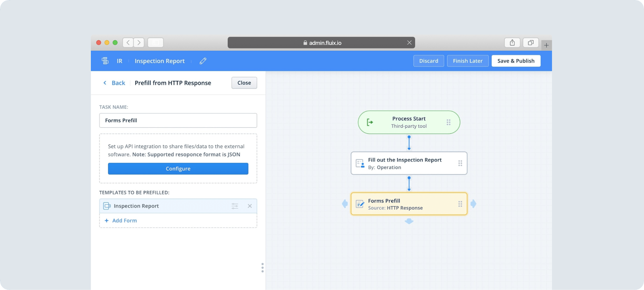Click the browser share icon
The width and height of the screenshot is (644, 290).
pos(512,43)
